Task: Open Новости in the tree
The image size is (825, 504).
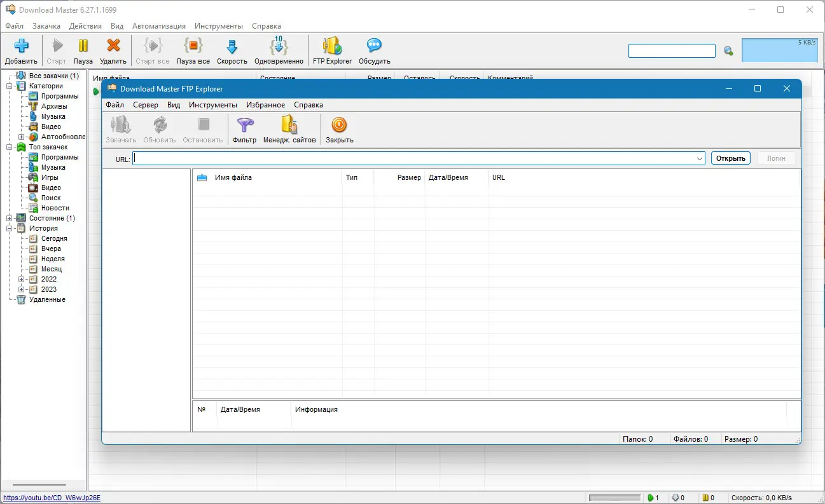Action: pos(55,208)
